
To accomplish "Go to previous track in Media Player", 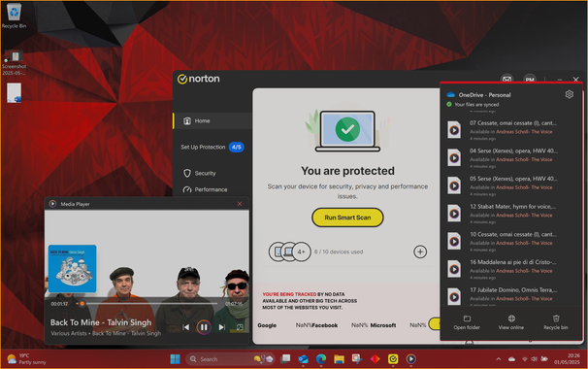I will pyautogui.click(x=185, y=327).
